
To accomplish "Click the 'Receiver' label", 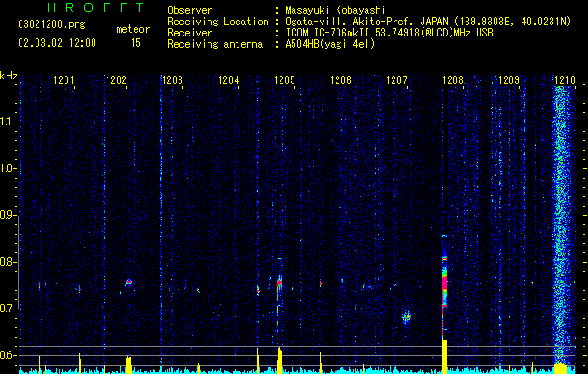I will (x=190, y=33).
